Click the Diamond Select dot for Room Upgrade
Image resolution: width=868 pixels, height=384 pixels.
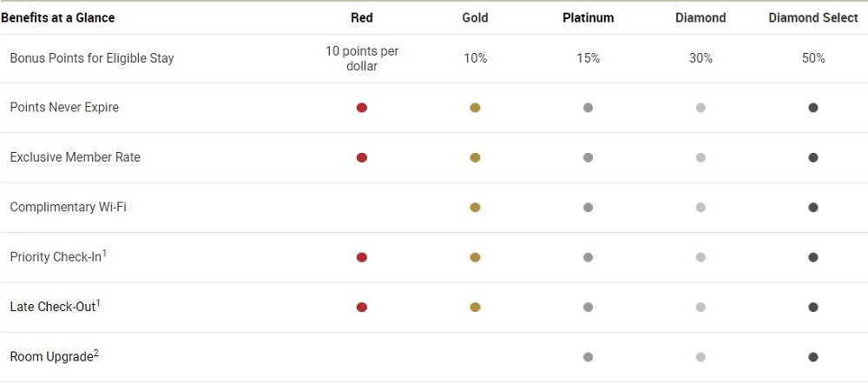pos(812,357)
